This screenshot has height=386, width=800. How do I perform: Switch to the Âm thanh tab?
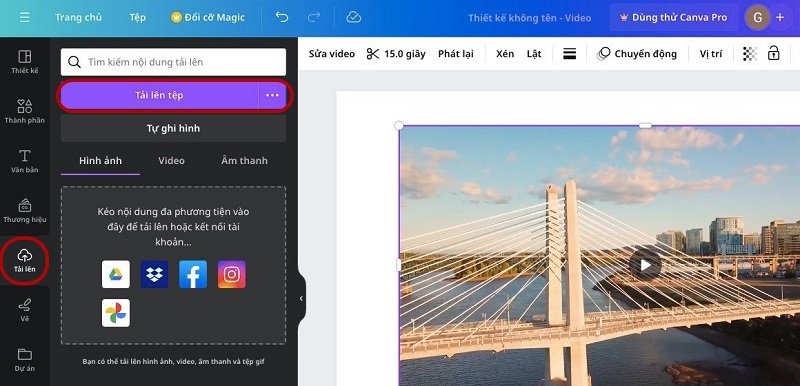(244, 161)
